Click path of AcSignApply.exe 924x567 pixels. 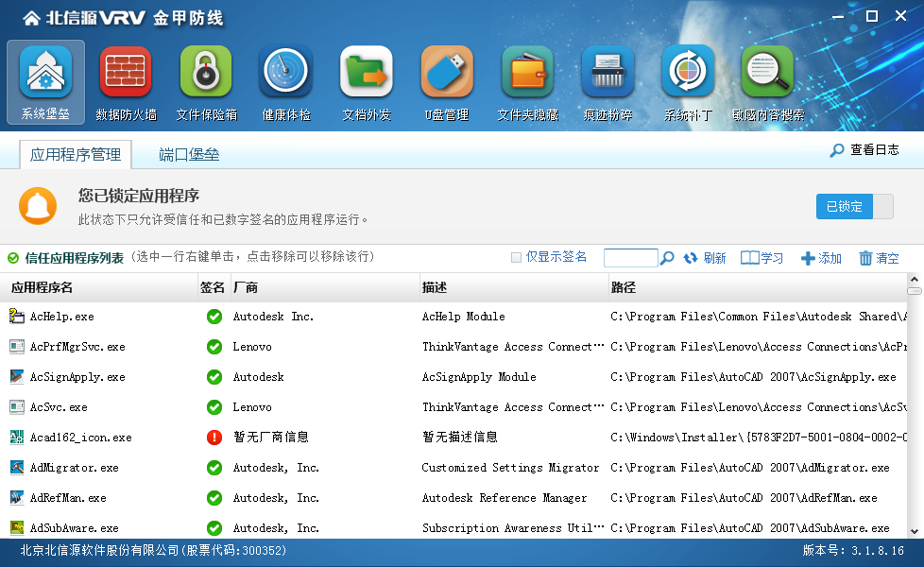pos(753,377)
